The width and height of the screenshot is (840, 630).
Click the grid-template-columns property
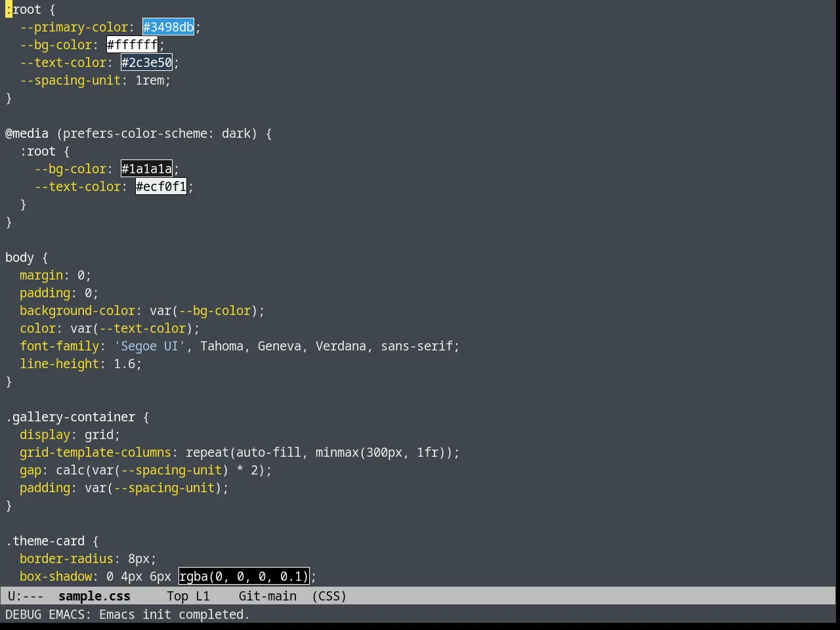[95, 452]
